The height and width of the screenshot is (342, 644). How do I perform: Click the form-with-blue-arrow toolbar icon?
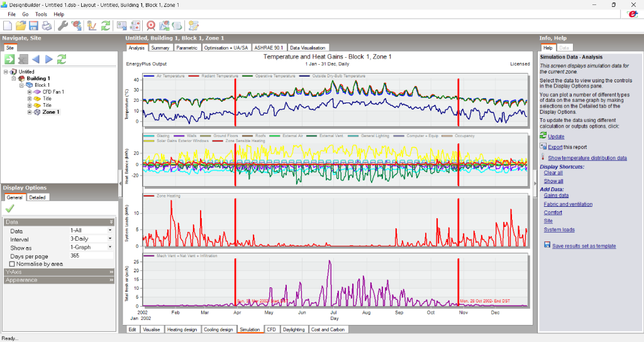pyautogui.click(x=121, y=25)
